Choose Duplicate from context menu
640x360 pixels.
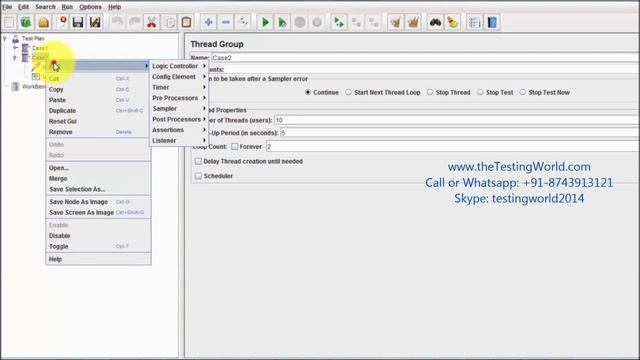[x=98, y=111]
